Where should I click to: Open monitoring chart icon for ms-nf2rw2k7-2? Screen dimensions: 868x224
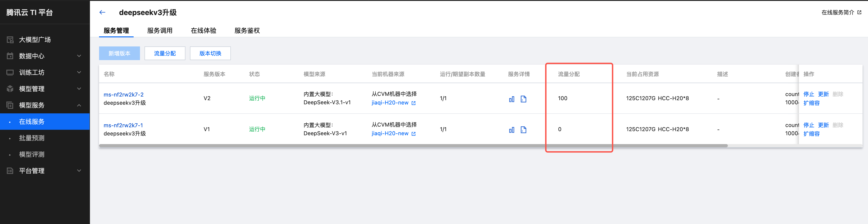pyautogui.click(x=511, y=99)
